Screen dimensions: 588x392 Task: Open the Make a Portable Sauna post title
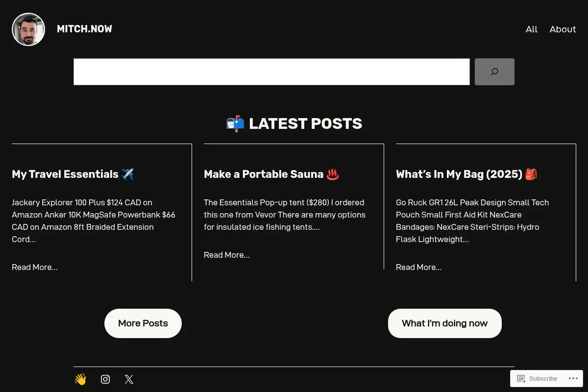pyautogui.click(x=271, y=174)
